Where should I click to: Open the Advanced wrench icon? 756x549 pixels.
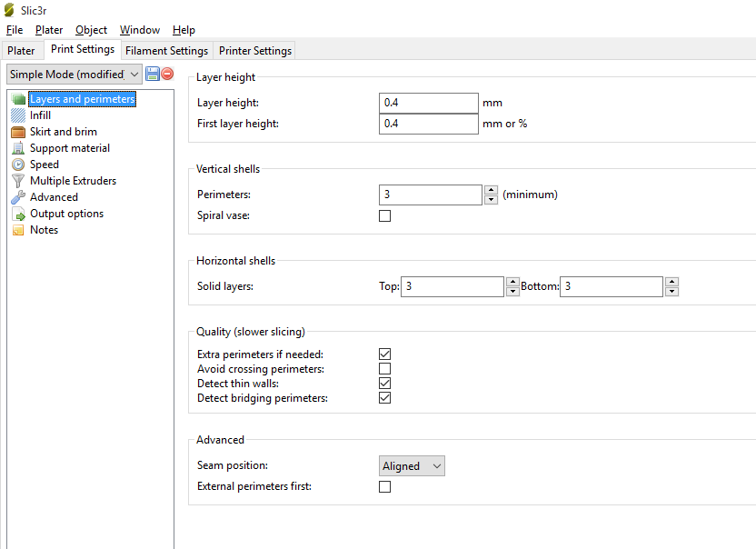coord(18,197)
